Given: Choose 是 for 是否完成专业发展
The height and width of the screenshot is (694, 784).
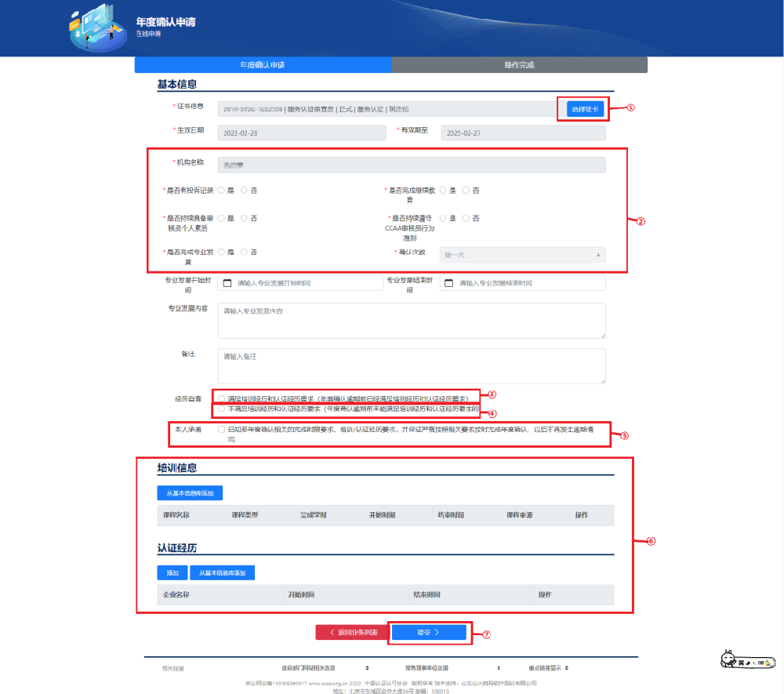Looking at the screenshot, I should [x=222, y=252].
